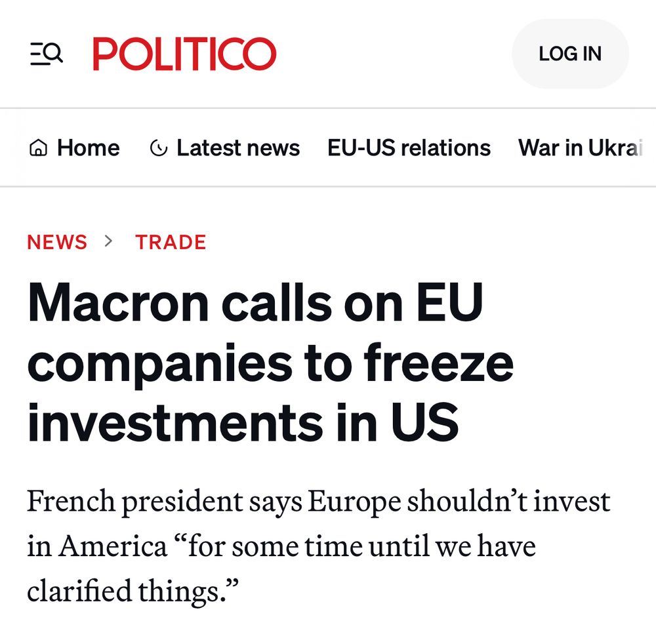The width and height of the screenshot is (656, 644).
Task: Click the POLITICO logo
Action: (184, 54)
